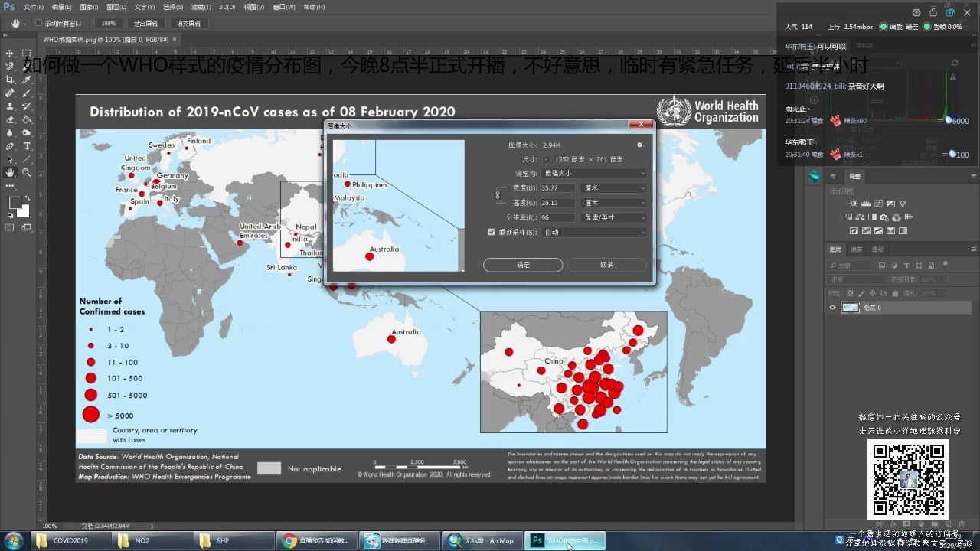Viewport: 980px width, 551px height.
Task: Click the Width value field
Action: [559, 188]
